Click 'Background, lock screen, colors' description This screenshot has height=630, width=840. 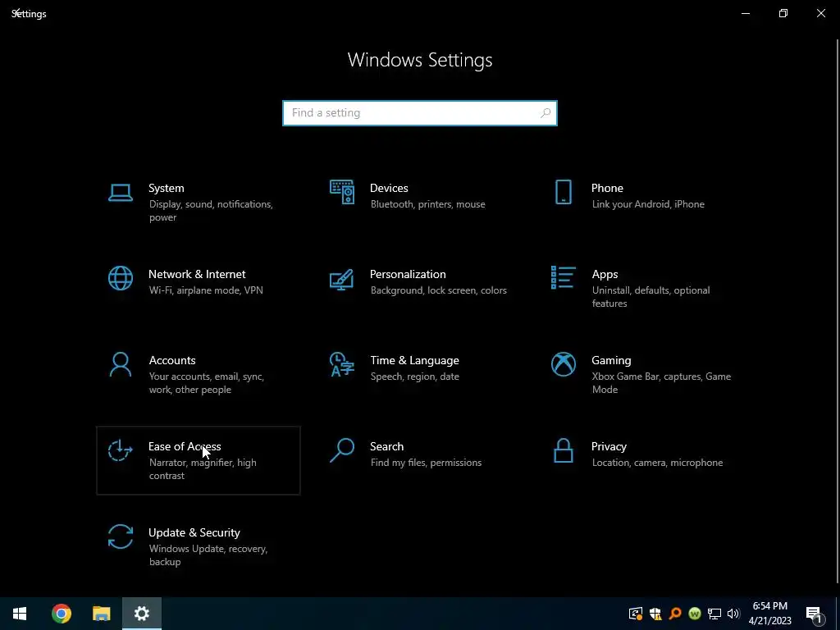tap(438, 290)
